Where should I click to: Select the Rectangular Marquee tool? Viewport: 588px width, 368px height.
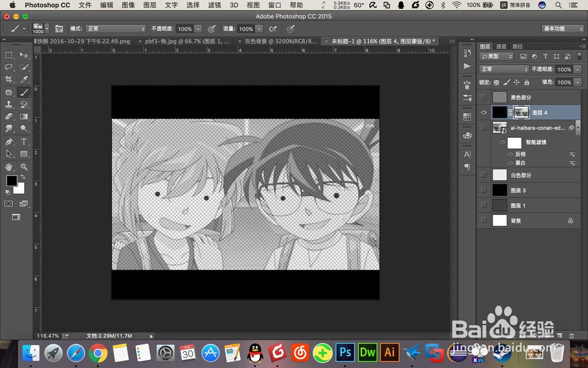[x=9, y=55]
